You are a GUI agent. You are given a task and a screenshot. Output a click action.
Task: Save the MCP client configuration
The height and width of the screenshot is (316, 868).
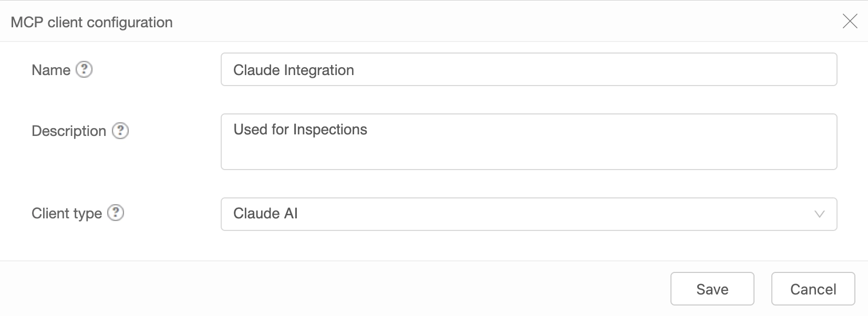712,289
